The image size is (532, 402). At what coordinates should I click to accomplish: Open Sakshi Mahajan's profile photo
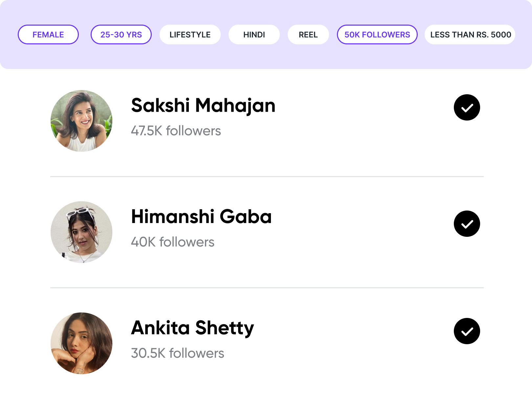(x=81, y=121)
